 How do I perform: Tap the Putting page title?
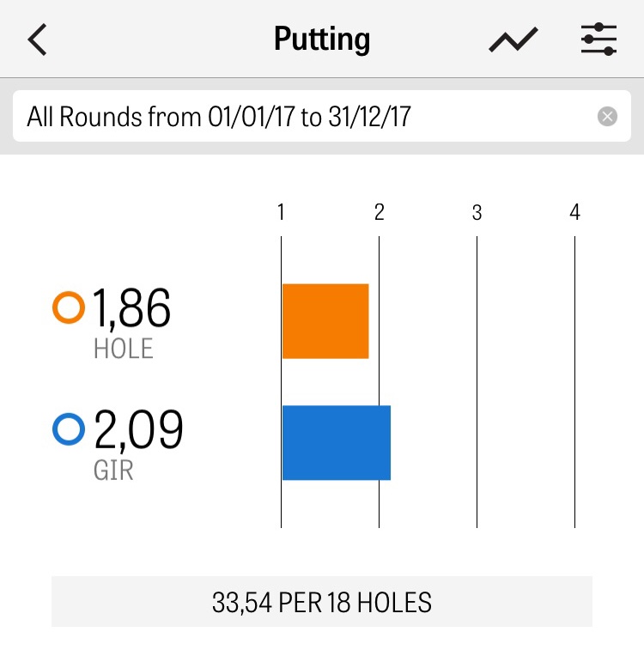pos(322,39)
